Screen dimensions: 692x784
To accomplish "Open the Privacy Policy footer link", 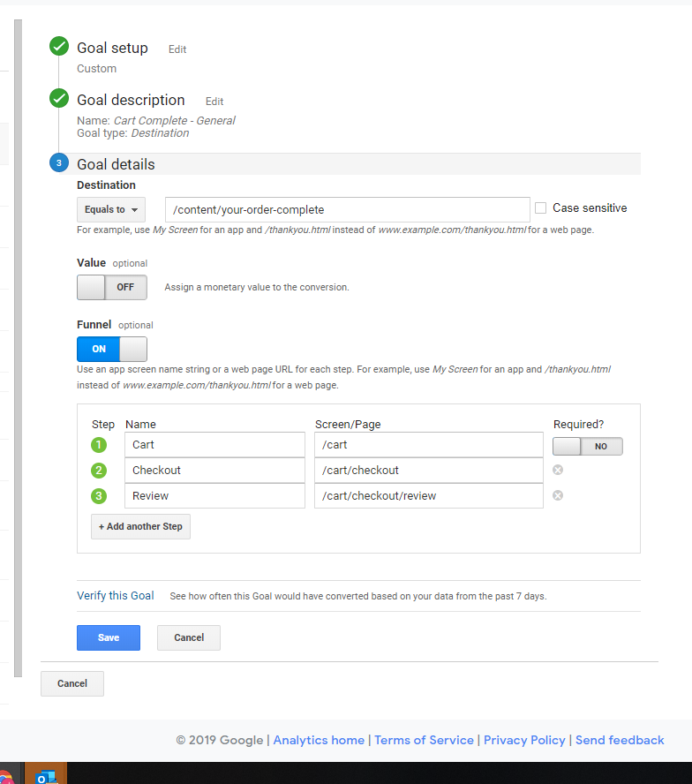I will click(524, 740).
